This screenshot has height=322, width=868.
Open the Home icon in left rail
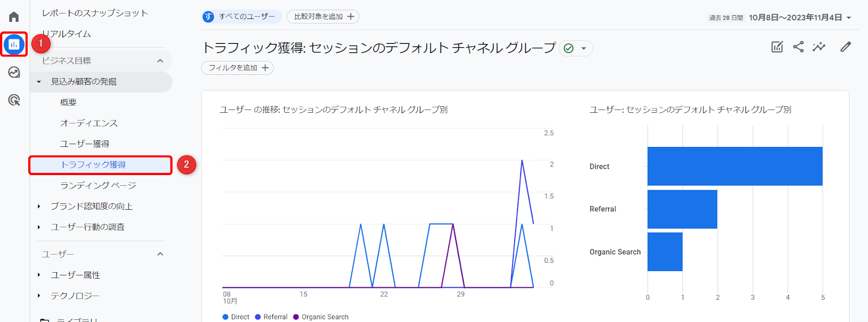(14, 17)
